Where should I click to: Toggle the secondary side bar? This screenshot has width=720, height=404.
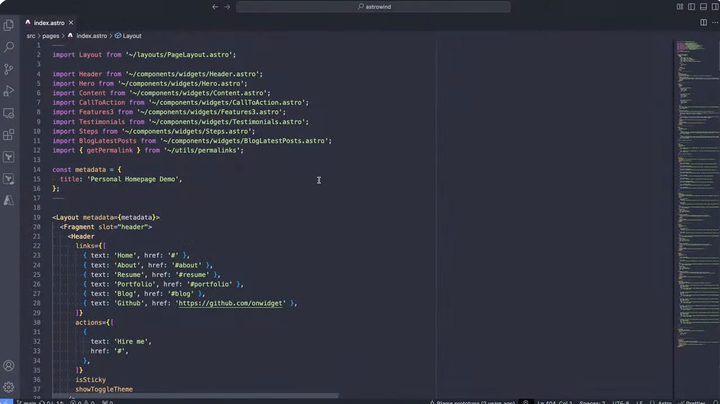click(715, 7)
